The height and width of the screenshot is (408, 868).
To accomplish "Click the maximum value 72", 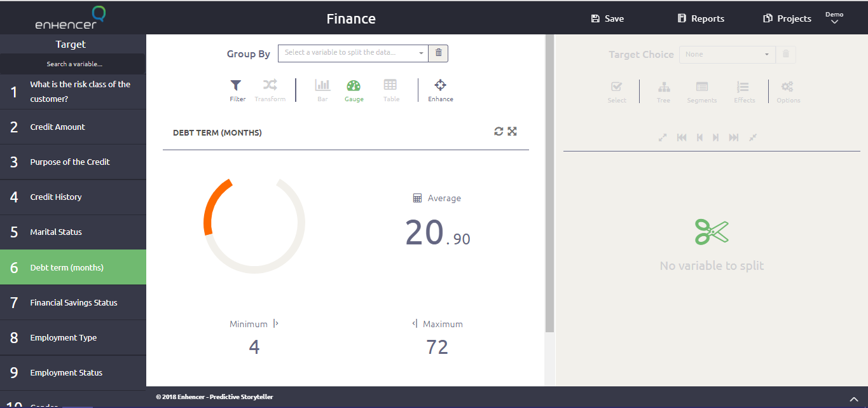I will click(437, 347).
